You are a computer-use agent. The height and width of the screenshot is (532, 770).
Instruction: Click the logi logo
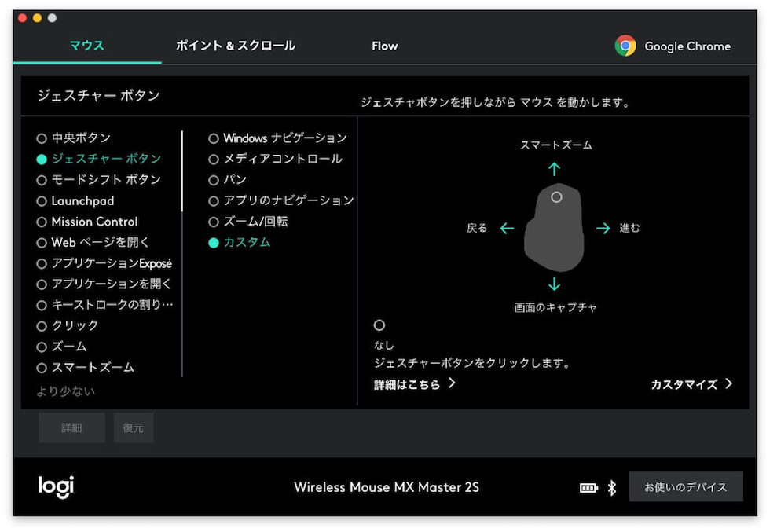[x=56, y=486]
